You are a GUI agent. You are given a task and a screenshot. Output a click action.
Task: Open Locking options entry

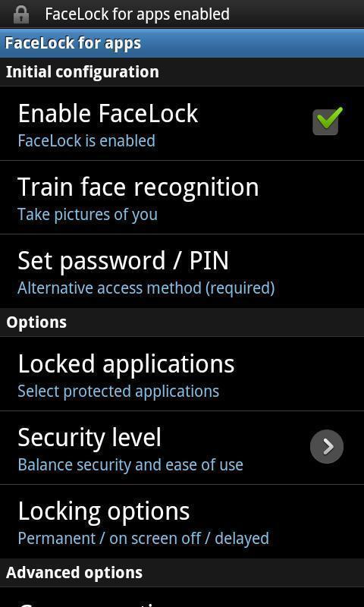[182, 521]
